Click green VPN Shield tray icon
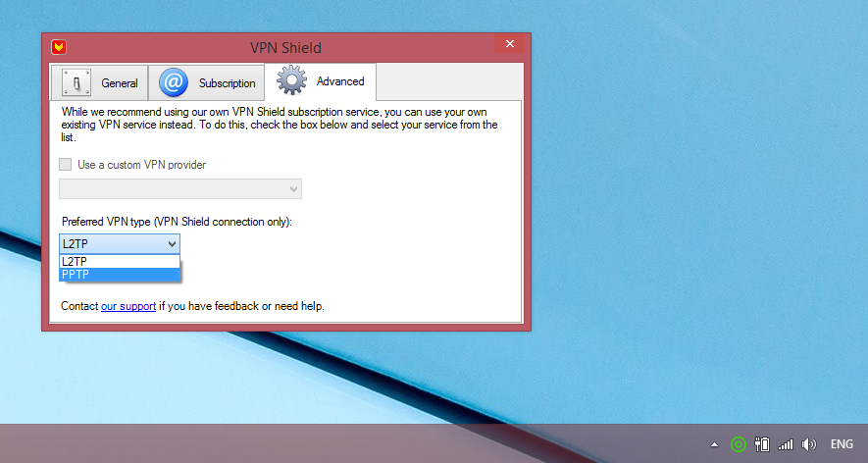This screenshot has width=868, height=463. (739, 444)
